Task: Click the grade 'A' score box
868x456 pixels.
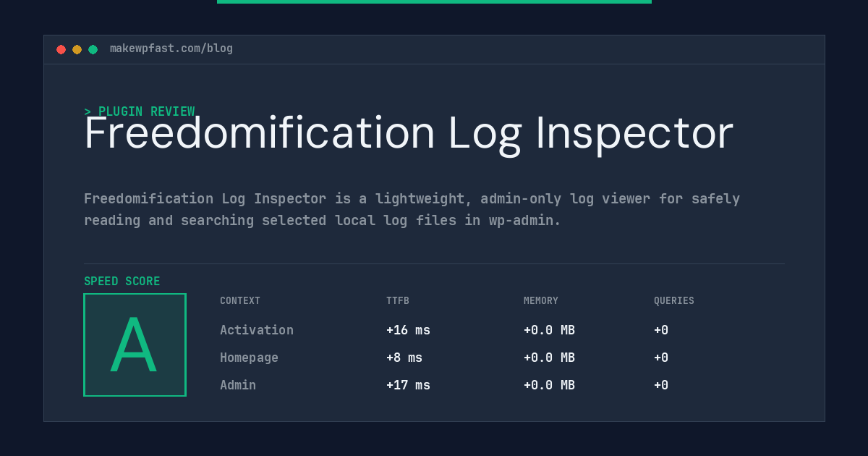Action: [135, 345]
